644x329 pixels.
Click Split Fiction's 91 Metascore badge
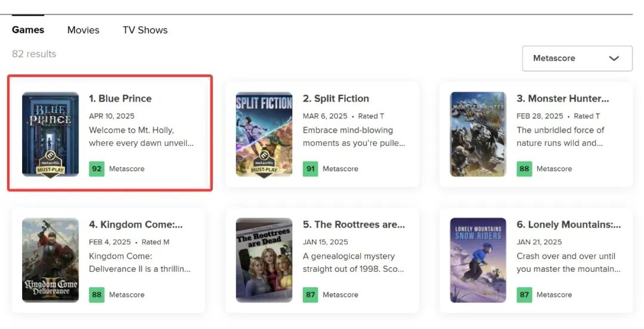pyautogui.click(x=311, y=169)
